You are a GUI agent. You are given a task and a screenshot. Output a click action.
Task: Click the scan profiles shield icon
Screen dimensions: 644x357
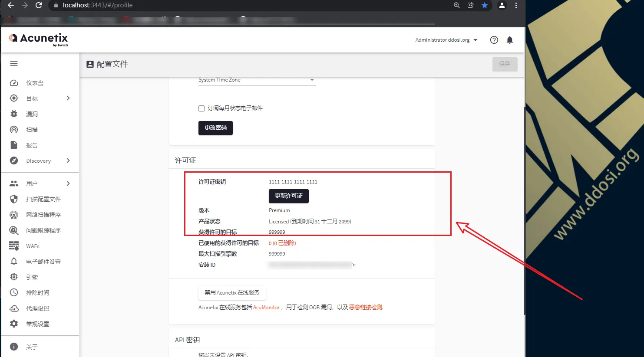(x=14, y=199)
